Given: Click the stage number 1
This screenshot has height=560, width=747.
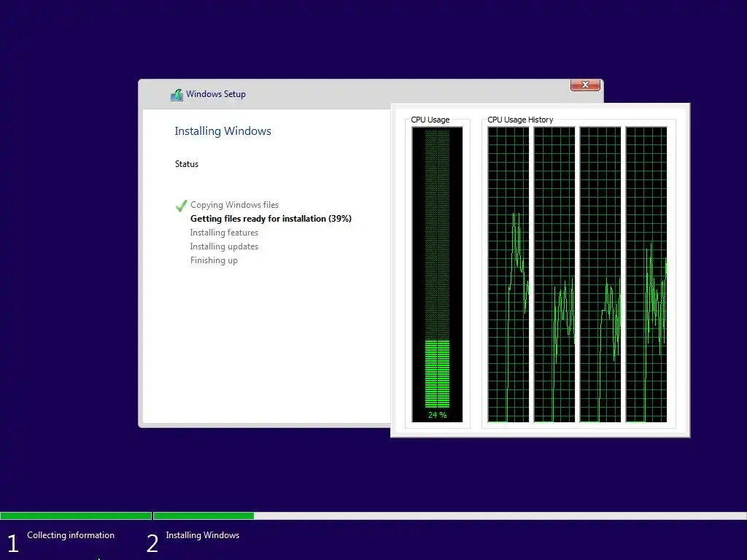Looking at the screenshot, I should pos(13,543).
